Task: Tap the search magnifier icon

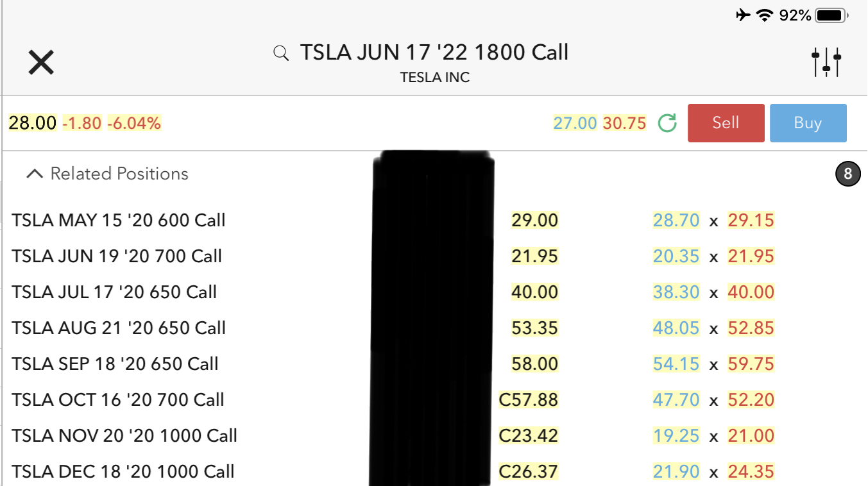Action: coord(280,53)
